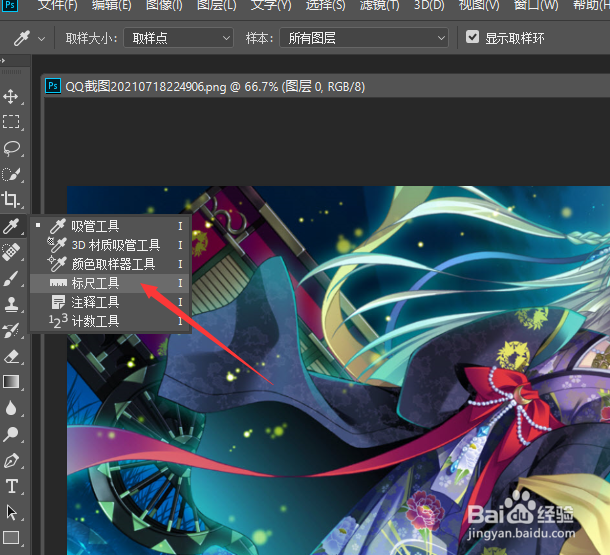Open the 文件(F) menu
Screen dimensions: 610x555
[x=58, y=5]
